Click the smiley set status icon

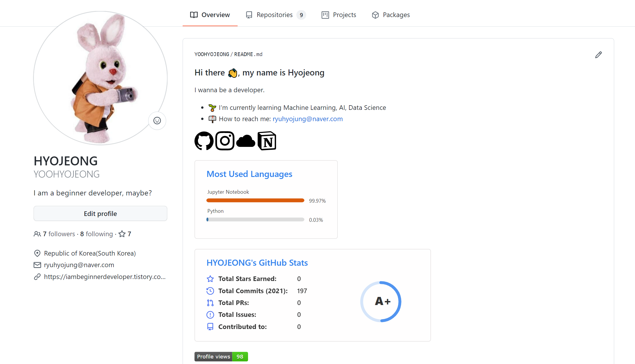pyautogui.click(x=157, y=121)
